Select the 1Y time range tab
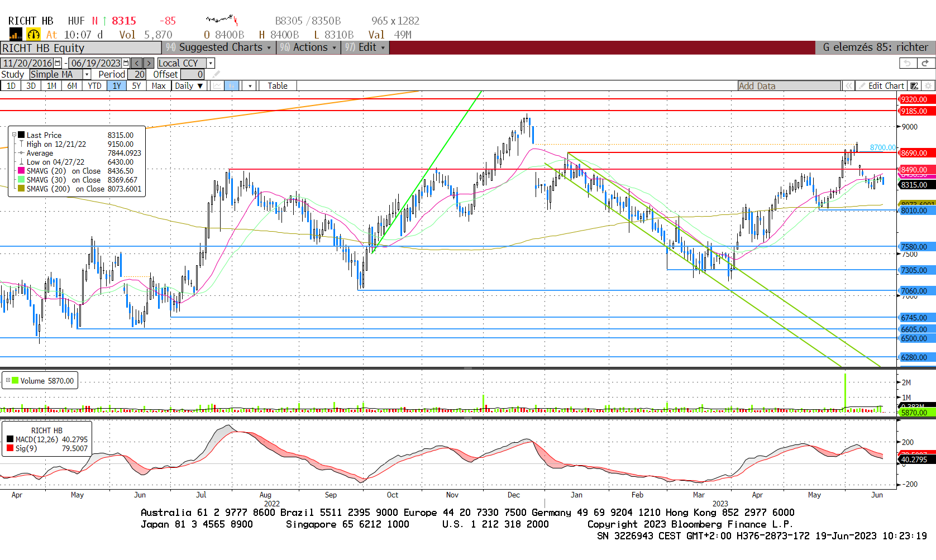This screenshot has height=560, width=936. [x=116, y=86]
